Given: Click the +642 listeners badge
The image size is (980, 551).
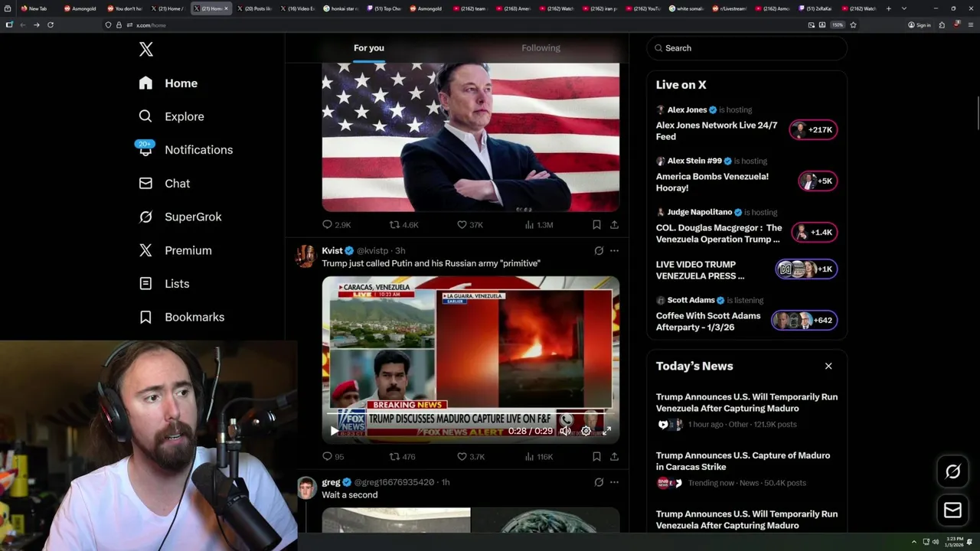Looking at the screenshot, I should [805, 321].
